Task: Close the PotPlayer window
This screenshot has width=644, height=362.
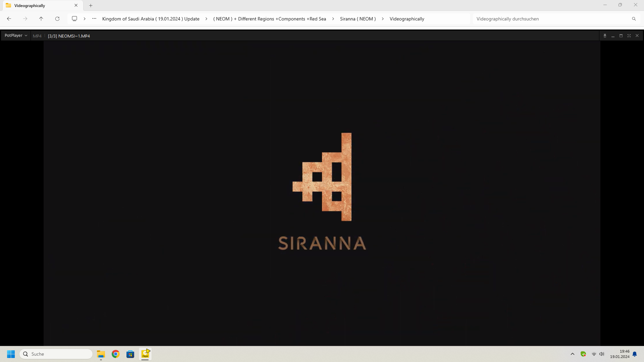Action: coord(637,36)
